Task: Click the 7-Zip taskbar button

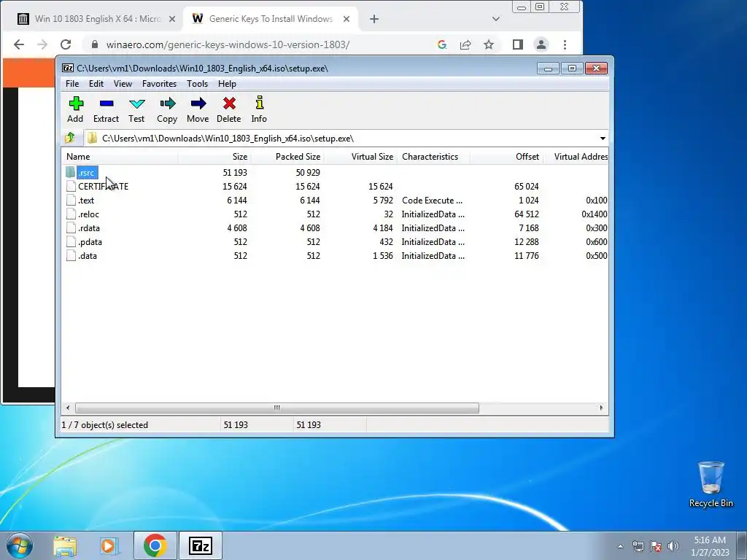Action: [200, 545]
